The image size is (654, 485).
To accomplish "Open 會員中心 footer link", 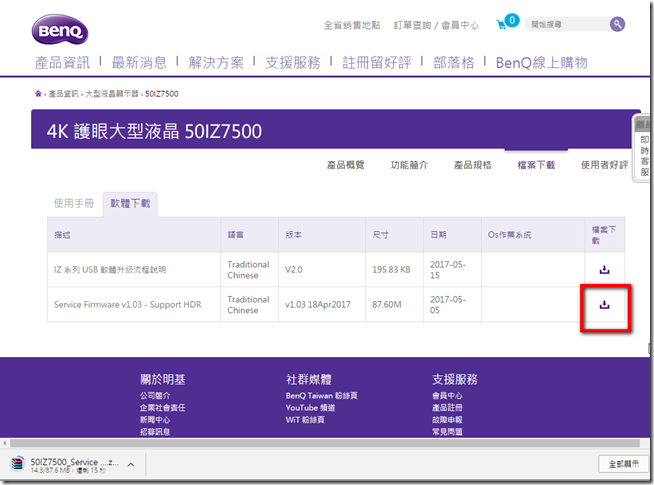I will 447,395.
